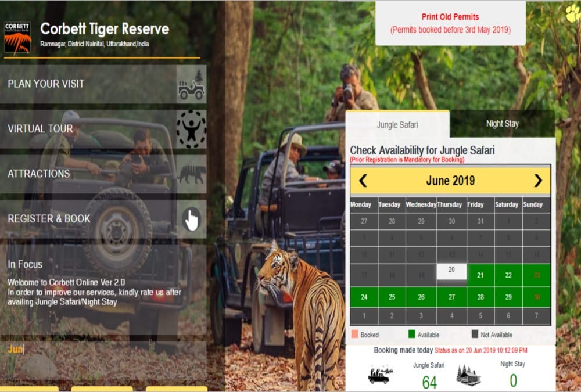Click the gray Not Available legend swatch
The image size is (581, 392).
(x=475, y=334)
